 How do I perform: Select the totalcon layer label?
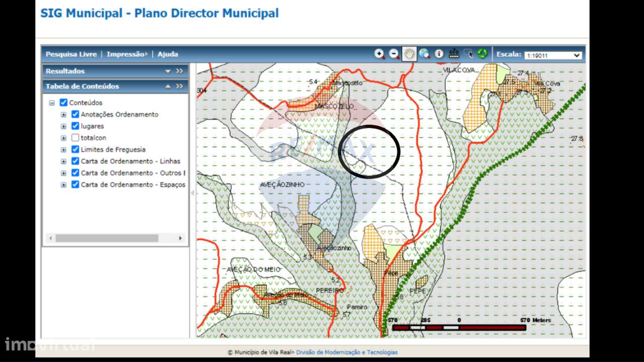pyautogui.click(x=94, y=138)
